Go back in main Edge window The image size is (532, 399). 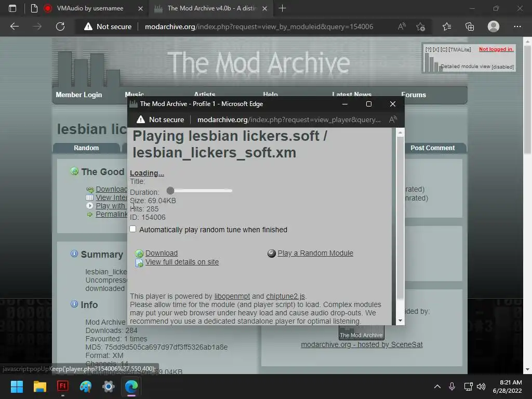pos(14,26)
